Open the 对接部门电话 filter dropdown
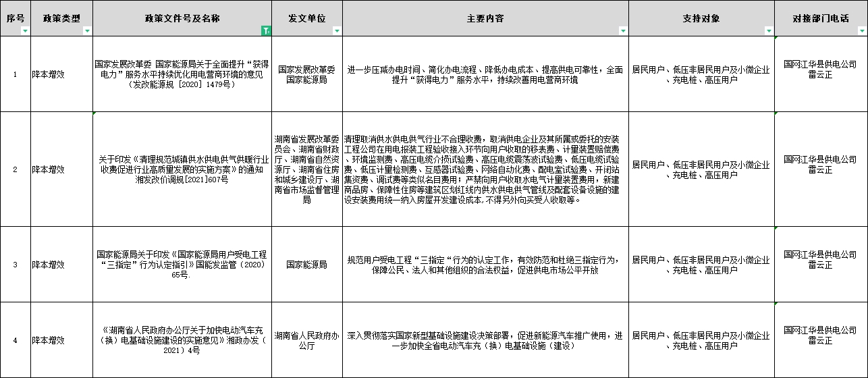The width and height of the screenshot is (868, 378). point(862,31)
